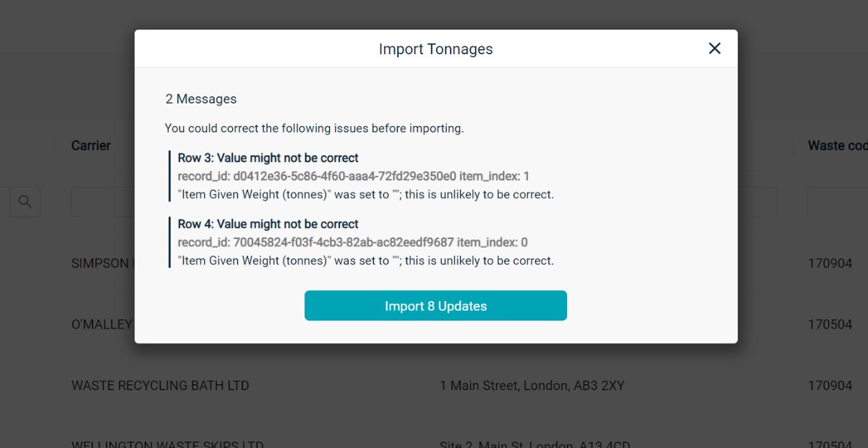The image size is (868, 448).
Task: Click Row 4 warning message heading
Action: click(268, 224)
